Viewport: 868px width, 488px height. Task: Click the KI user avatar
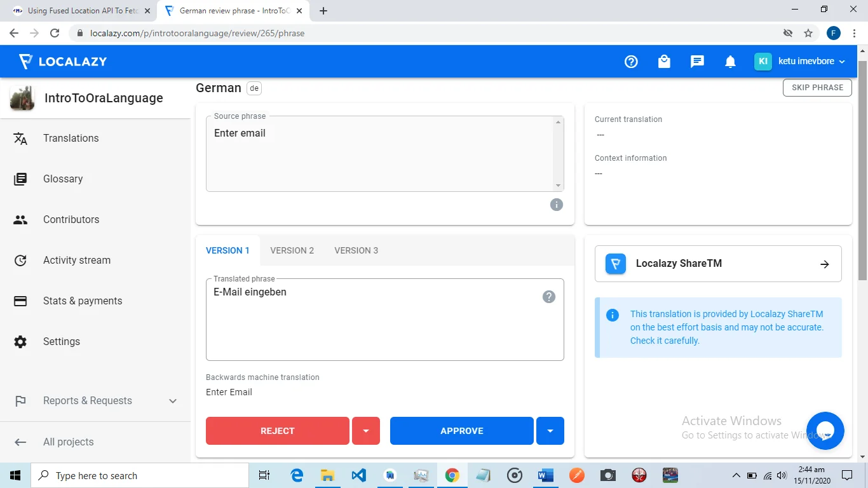click(763, 61)
